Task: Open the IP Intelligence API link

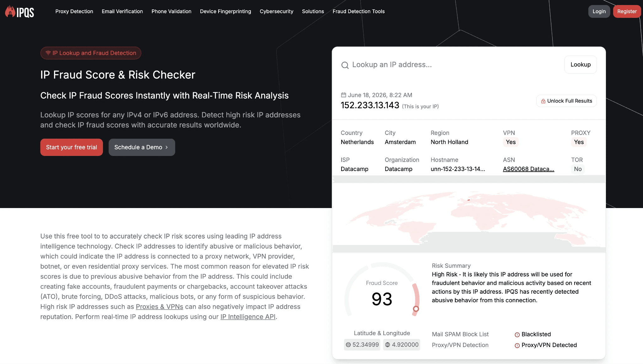Action: (248, 317)
